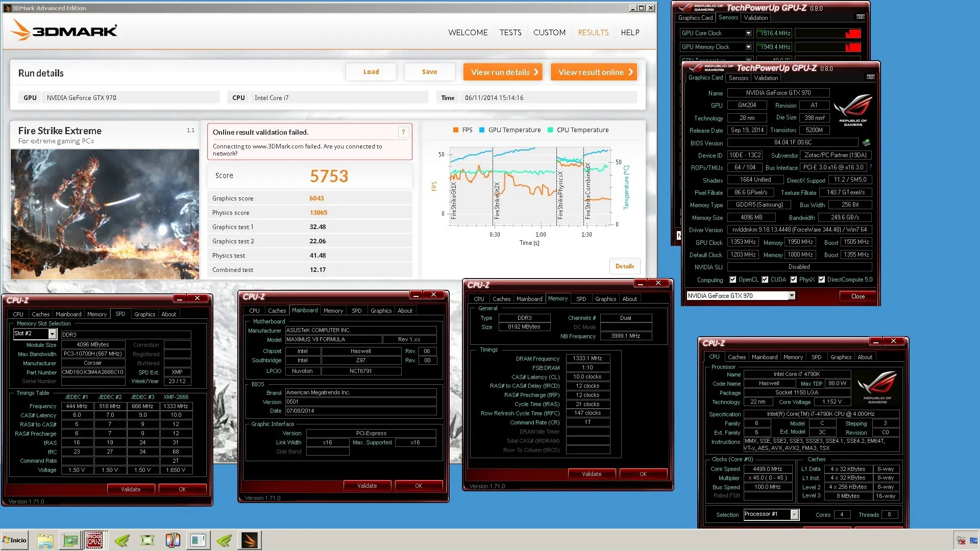Minimize the CPU-Z Memory window
Image resolution: width=980 pixels, height=551 pixels.
point(641,283)
